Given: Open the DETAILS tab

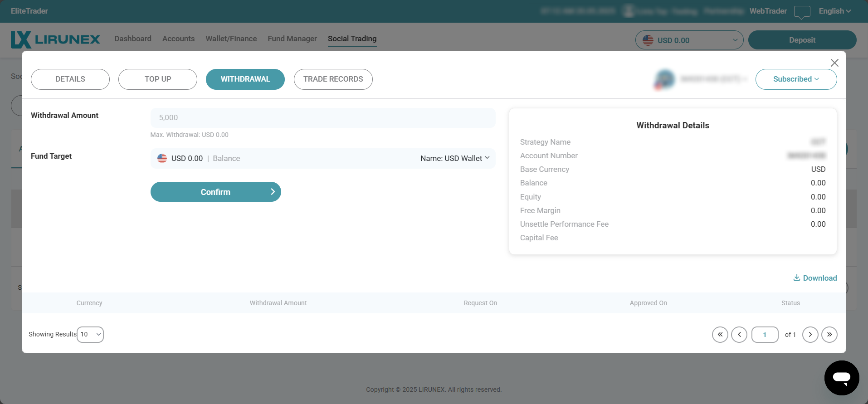Looking at the screenshot, I should click(x=70, y=79).
